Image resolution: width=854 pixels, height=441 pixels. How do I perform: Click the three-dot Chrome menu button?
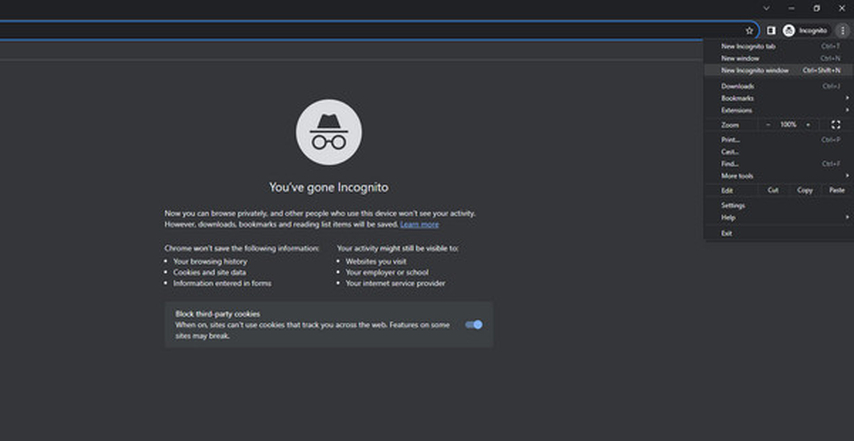(x=843, y=31)
